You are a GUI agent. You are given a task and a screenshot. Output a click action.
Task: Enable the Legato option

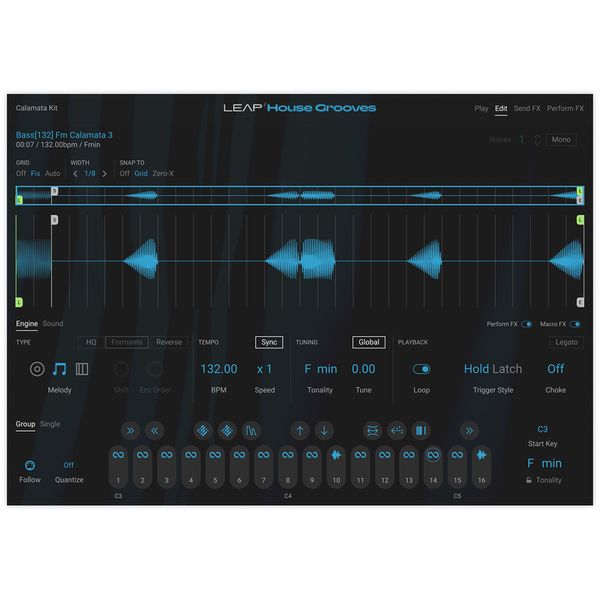[567, 342]
